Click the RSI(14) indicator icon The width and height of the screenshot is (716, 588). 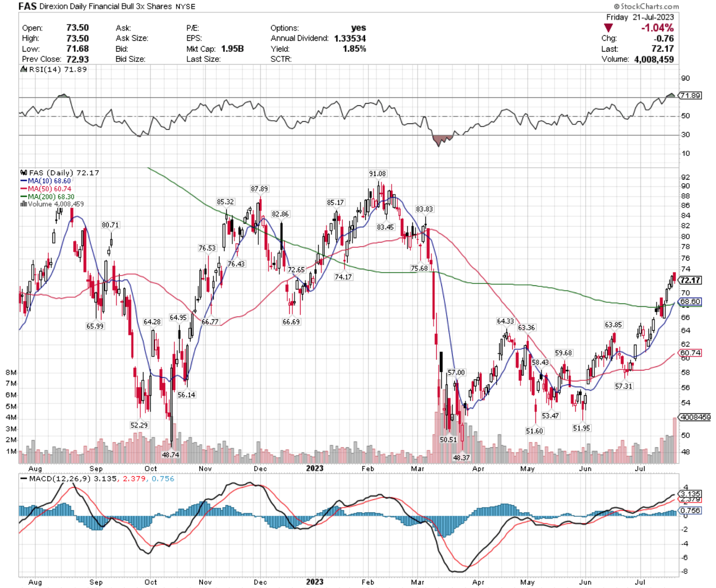coord(24,70)
